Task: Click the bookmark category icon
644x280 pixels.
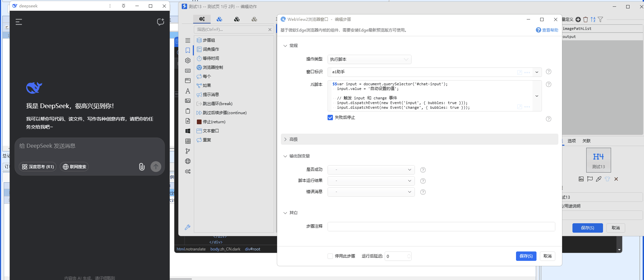Action: pos(188,50)
